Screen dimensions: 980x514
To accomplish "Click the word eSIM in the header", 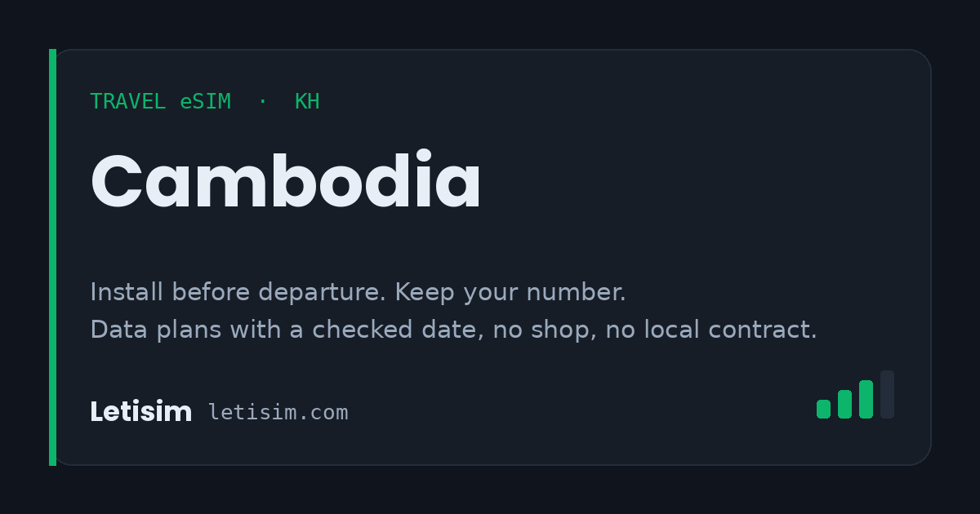I will (x=206, y=102).
